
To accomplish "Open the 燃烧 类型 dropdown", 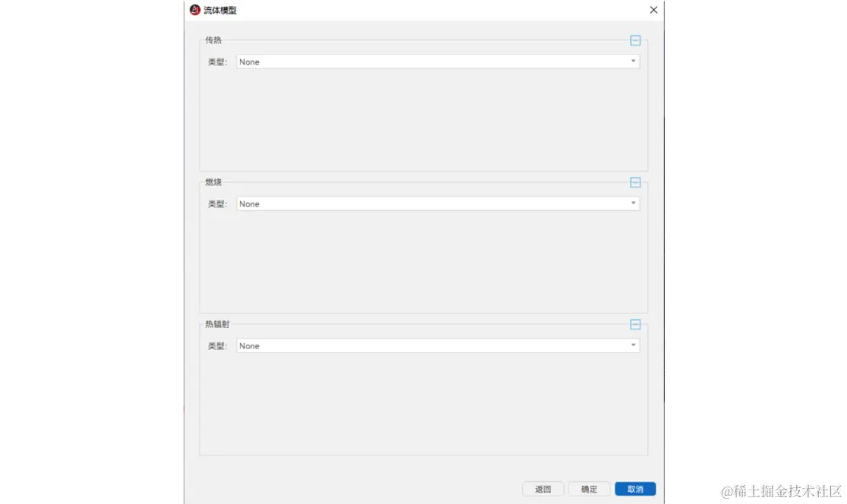I will pyautogui.click(x=438, y=203).
